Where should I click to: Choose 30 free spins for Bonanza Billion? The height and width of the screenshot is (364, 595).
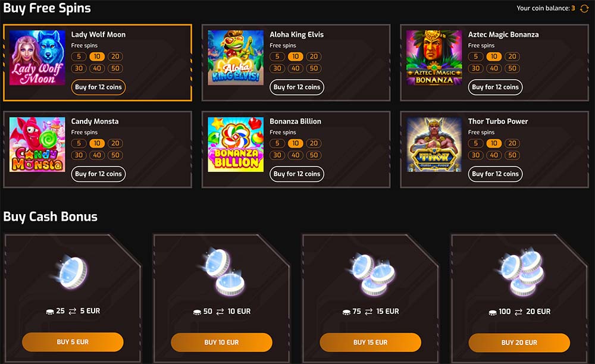pyautogui.click(x=277, y=155)
